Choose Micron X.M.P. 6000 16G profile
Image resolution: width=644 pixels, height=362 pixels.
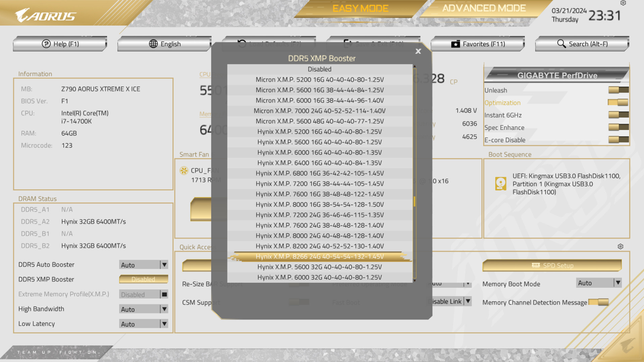[320, 101]
